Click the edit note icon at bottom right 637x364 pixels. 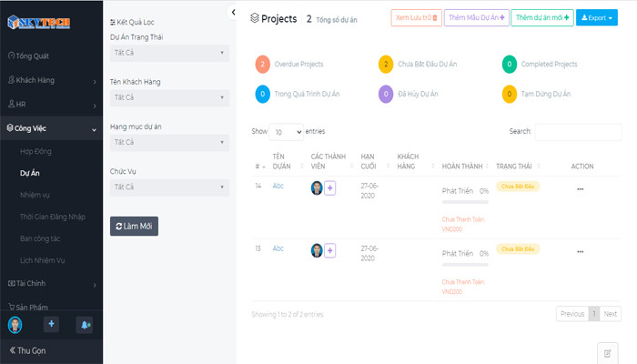pos(607,353)
